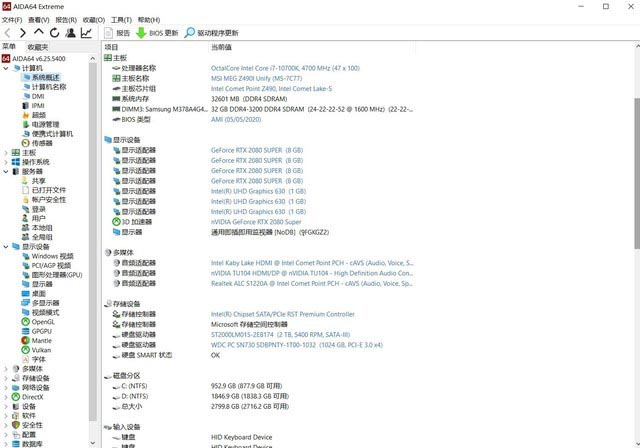Screen dimensions: 640x448
Task: Click the tree panel scroll down arrow
Action: (x=93, y=443)
